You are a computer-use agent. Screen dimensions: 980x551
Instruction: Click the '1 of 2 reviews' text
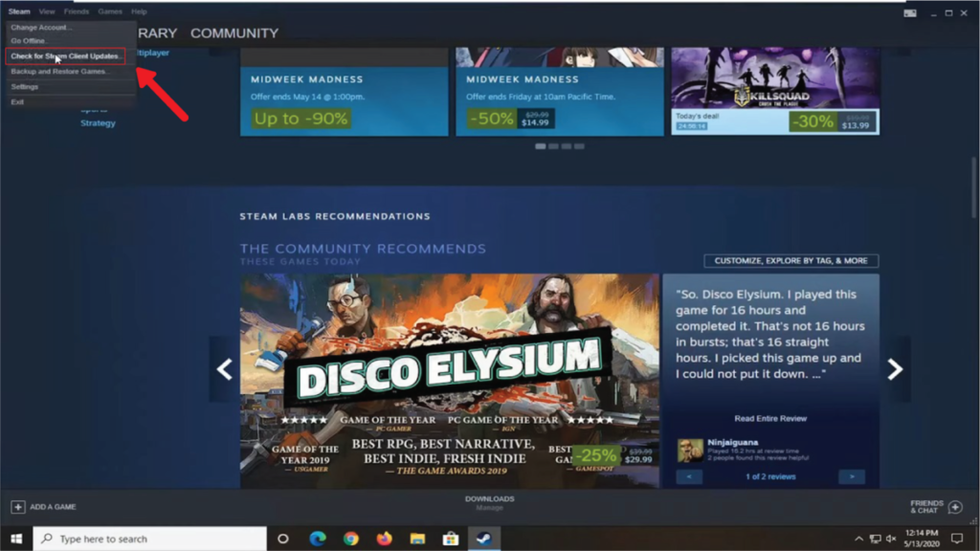770,476
